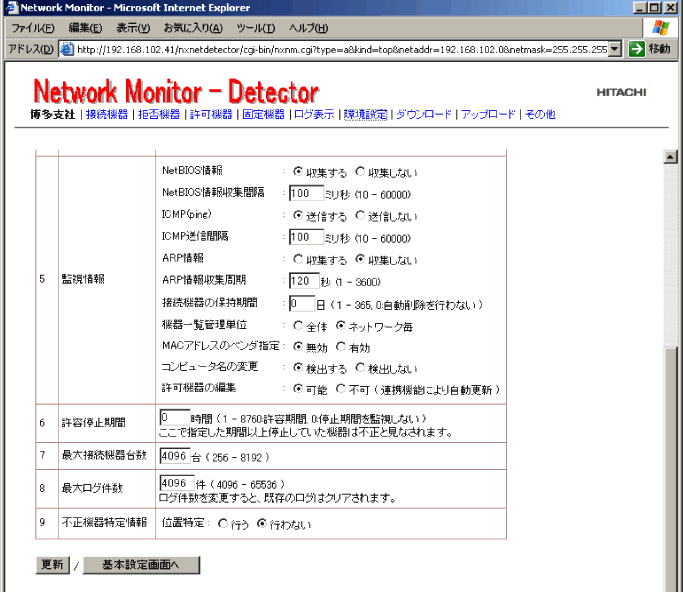The image size is (683, 592).
Task: Open the お気に入り(A) menu
Action: 193,28
